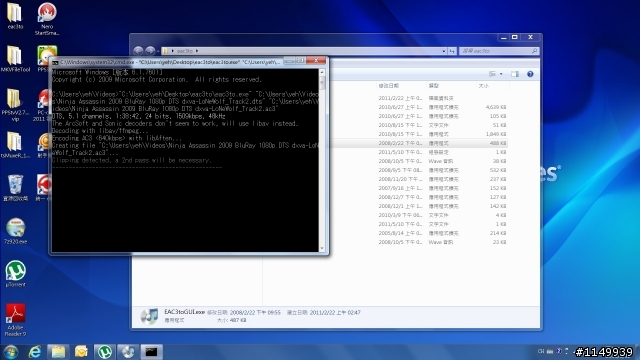Screen dimensions: 640x360
Task: Select the 7z920.exe desktop icon
Action: click(x=15, y=231)
